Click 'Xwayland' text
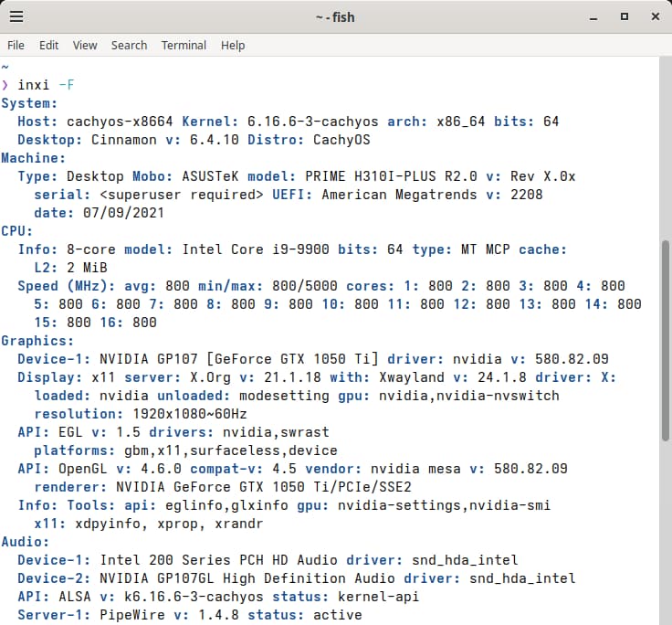This screenshot has height=625, width=672. [x=412, y=377]
